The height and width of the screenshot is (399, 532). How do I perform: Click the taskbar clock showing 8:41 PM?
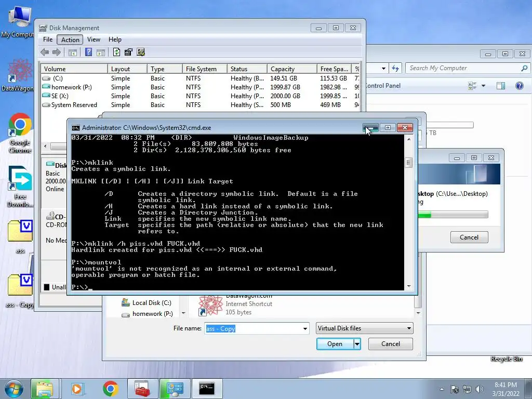click(506, 389)
